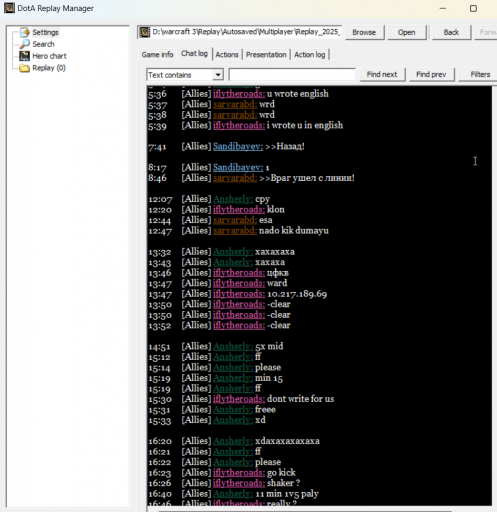Focus the chat search text field

click(292, 75)
